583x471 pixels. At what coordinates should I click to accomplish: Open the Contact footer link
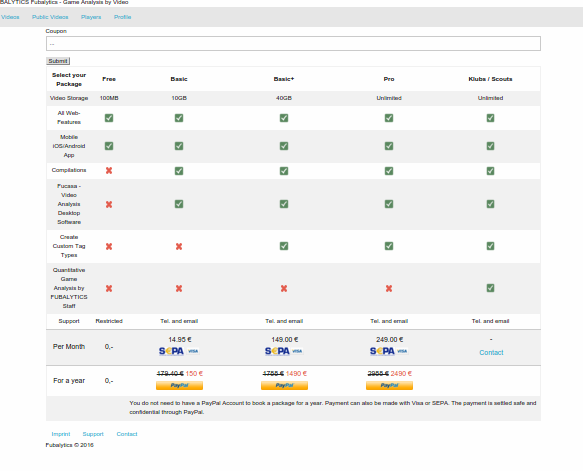(127, 434)
